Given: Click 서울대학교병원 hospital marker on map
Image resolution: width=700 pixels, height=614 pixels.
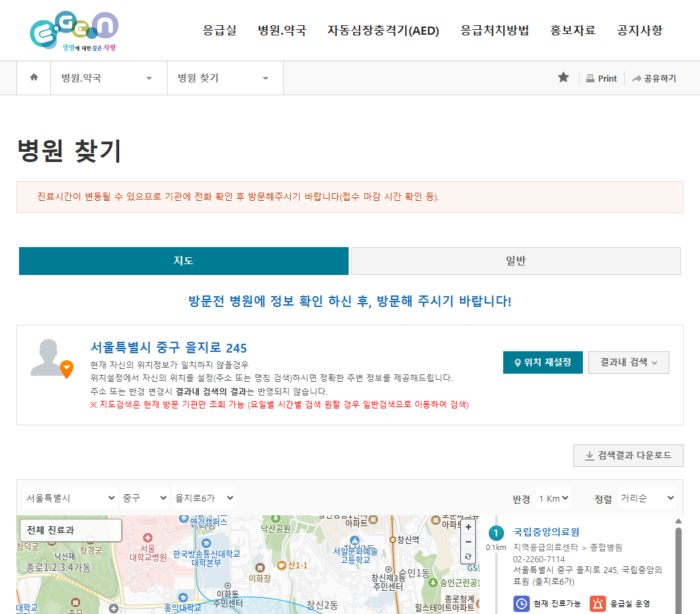Looking at the screenshot, I should (x=148, y=538).
